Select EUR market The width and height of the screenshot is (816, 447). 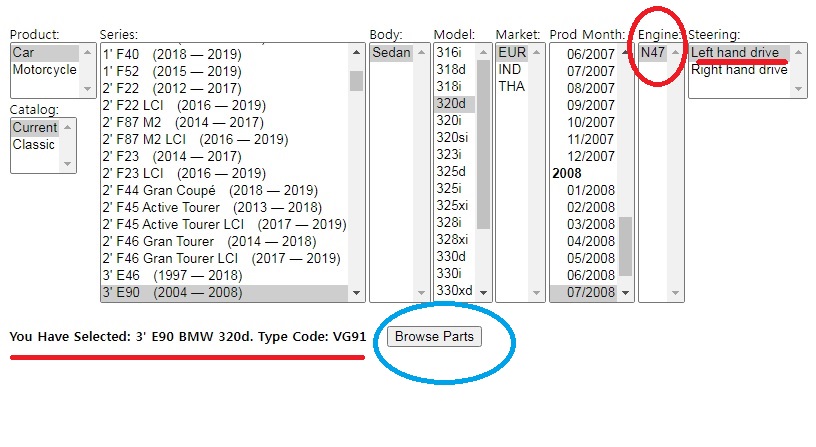513,53
